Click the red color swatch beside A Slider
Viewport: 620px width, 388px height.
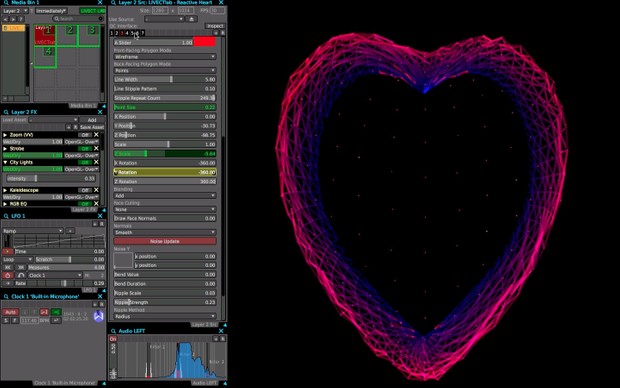pyautogui.click(x=204, y=42)
